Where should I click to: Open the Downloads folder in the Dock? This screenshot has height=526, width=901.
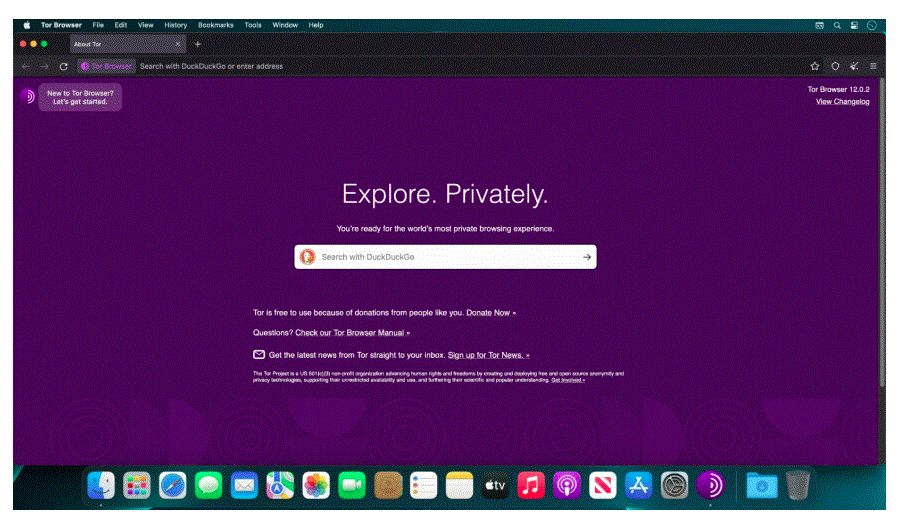point(762,486)
